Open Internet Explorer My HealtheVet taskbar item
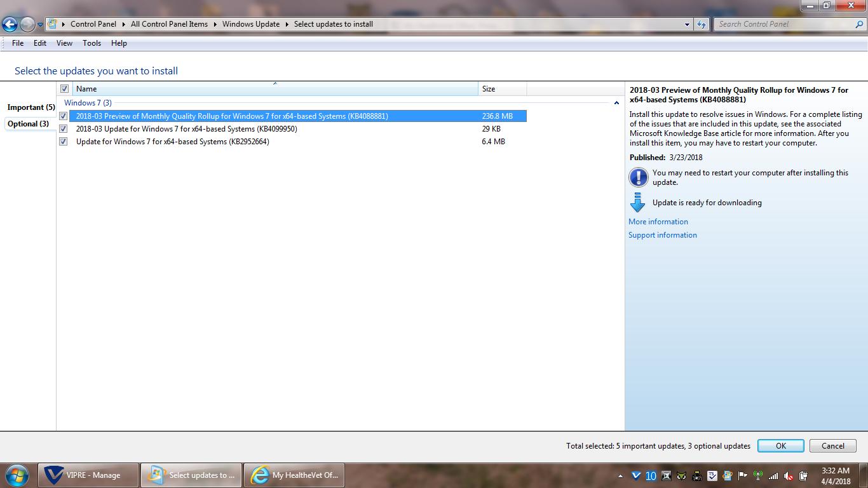Screen dimensions: 868x488 click(x=296, y=475)
